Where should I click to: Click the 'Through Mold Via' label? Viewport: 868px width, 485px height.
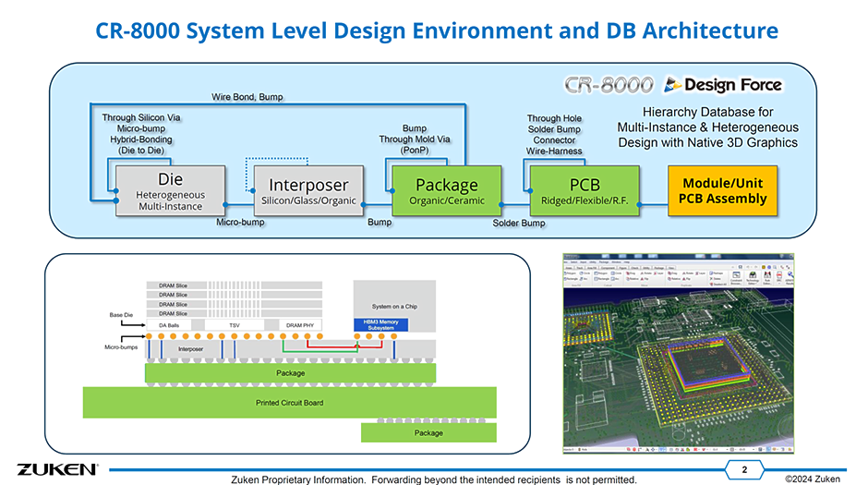(x=415, y=139)
